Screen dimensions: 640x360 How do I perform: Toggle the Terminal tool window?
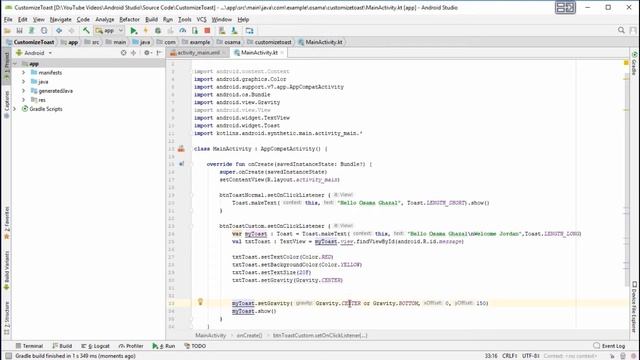[29, 346]
